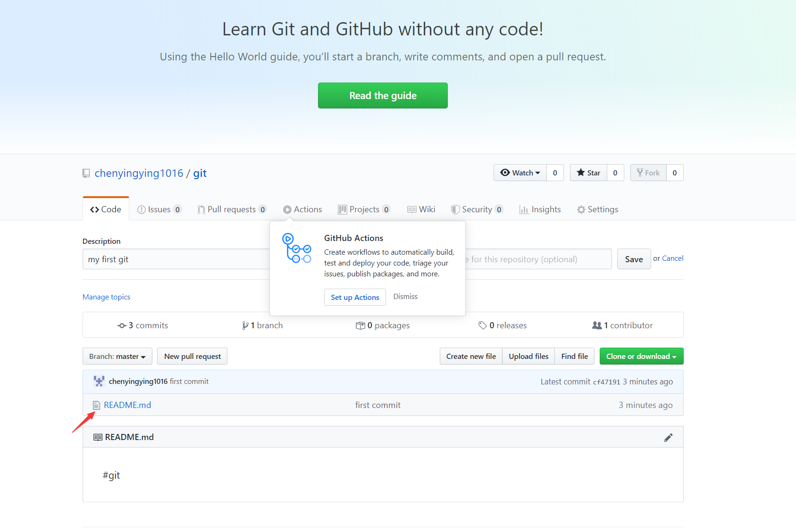Screen dimensions: 796x532
Task: Open the Insights tab
Action: click(x=540, y=209)
